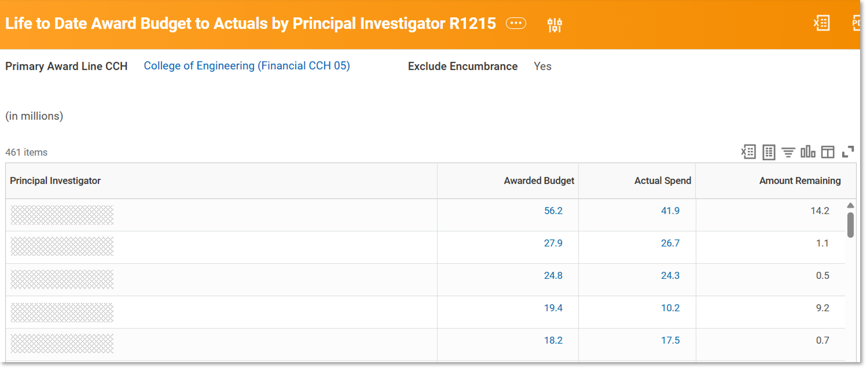Click Awarded Budget value 56.2
Image resolution: width=868 pixels, height=370 pixels.
pyautogui.click(x=553, y=211)
